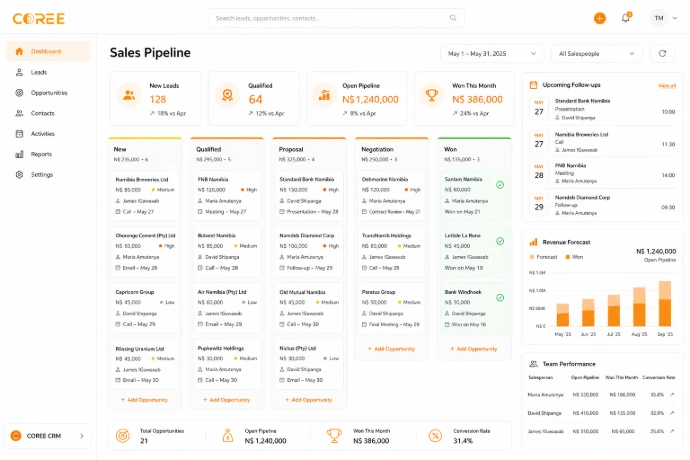Click the Pupkewitz Holdings card
This screenshot has width=690, height=460.
tap(227, 364)
